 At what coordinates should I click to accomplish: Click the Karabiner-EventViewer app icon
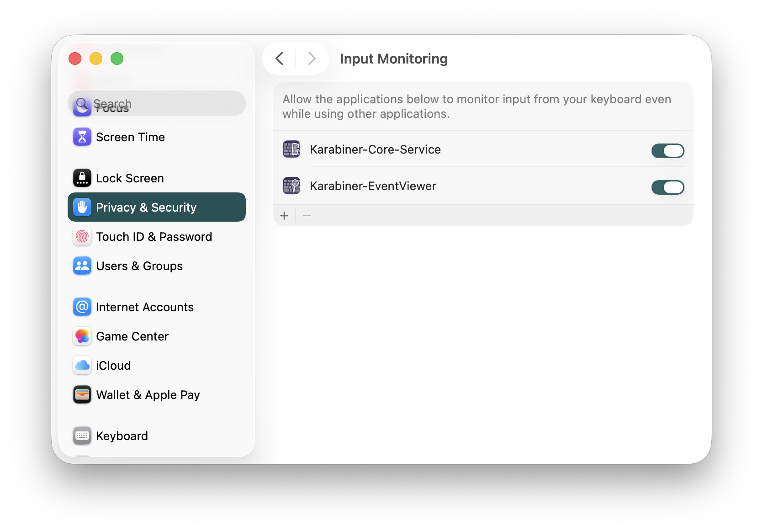(291, 186)
